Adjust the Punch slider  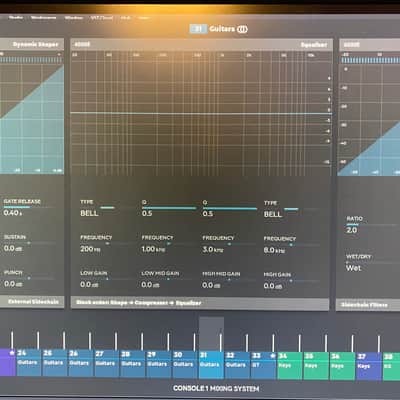point(30,278)
